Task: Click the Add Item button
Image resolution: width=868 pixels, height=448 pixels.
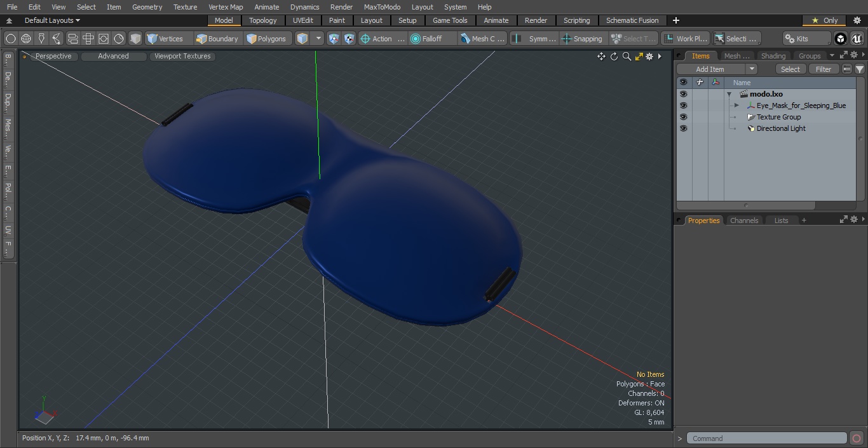Action: [710, 69]
